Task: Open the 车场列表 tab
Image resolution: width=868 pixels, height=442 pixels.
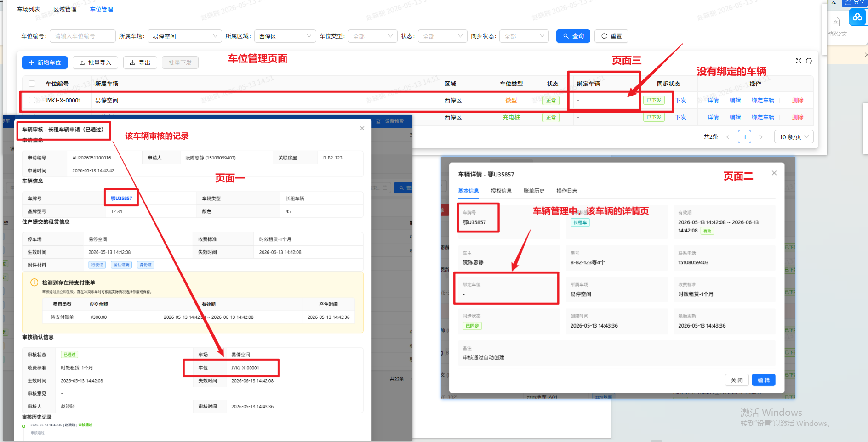Action: click(29, 9)
